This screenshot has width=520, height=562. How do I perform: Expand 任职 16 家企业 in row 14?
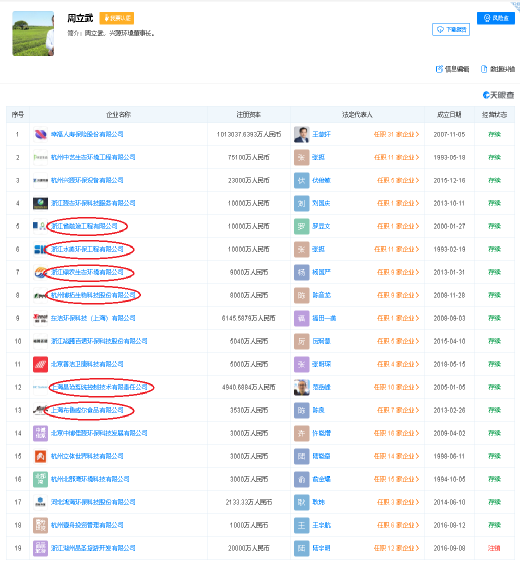coord(396,433)
